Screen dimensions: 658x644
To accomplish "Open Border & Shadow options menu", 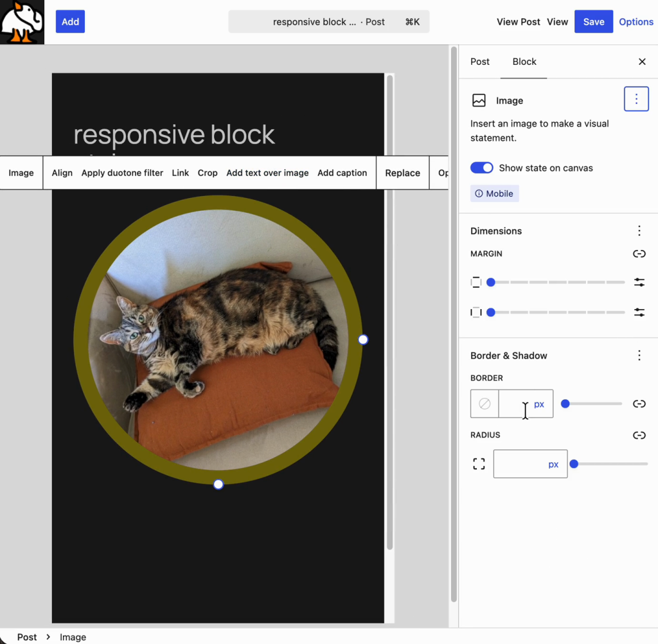I will pyautogui.click(x=639, y=355).
